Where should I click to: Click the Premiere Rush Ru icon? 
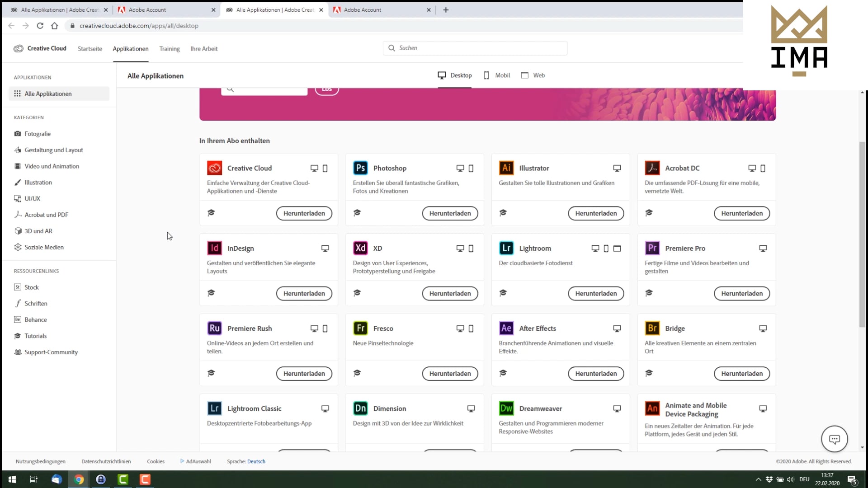click(214, 328)
